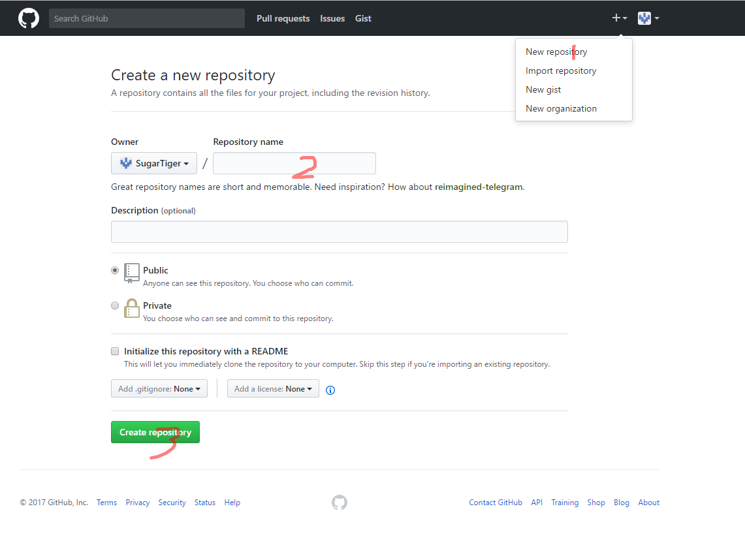The height and width of the screenshot is (560, 745).
Task: Open the Contact GitHub footer link
Action: tap(496, 503)
